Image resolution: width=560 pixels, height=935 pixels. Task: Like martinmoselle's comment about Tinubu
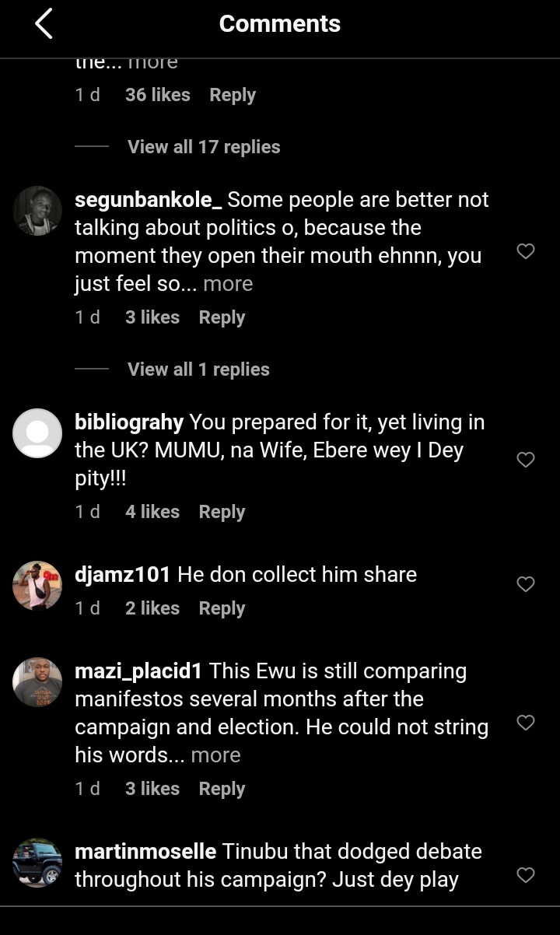pos(526,875)
